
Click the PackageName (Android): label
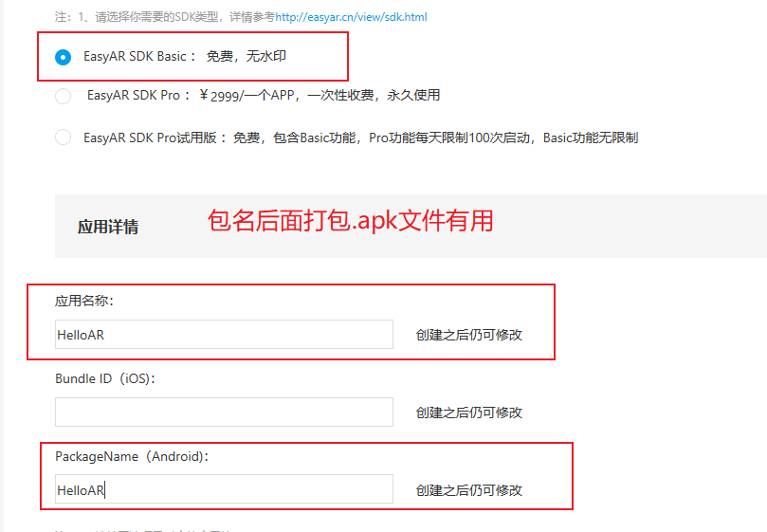[x=132, y=457]
